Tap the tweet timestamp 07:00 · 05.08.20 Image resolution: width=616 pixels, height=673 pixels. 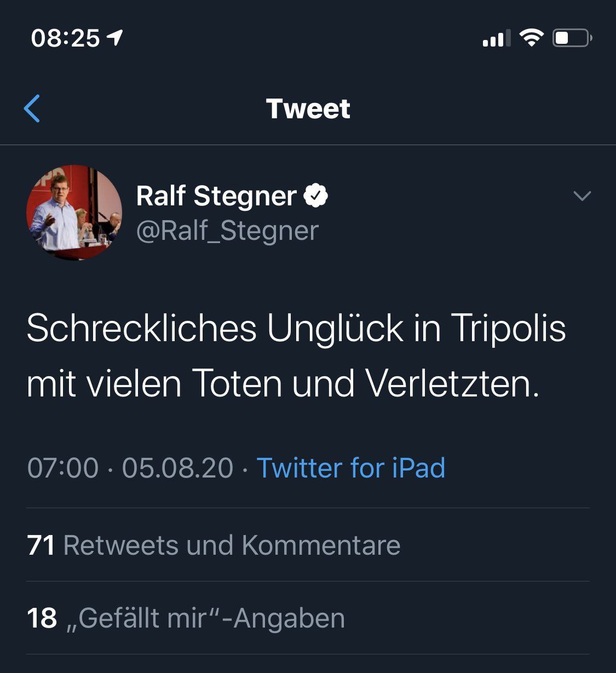pyautogui.click(x=130, y=468)
